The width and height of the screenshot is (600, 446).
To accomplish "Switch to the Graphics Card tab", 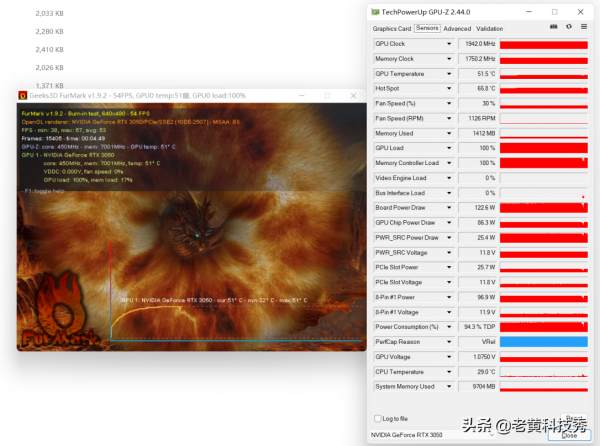I will [391, 29].
